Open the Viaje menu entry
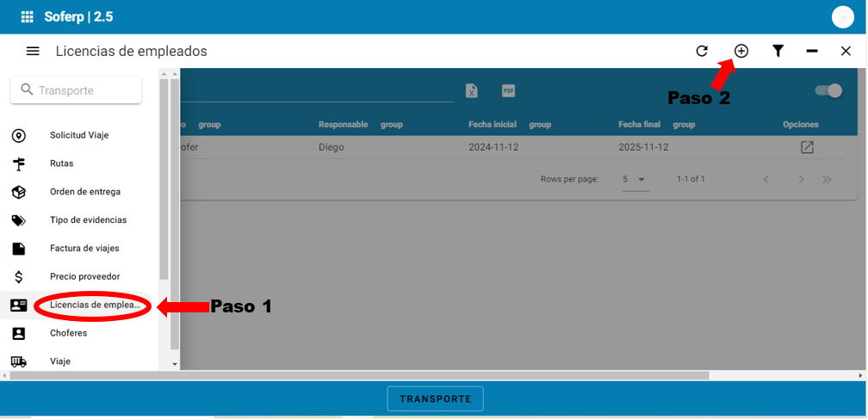 [x=59, y=361]
